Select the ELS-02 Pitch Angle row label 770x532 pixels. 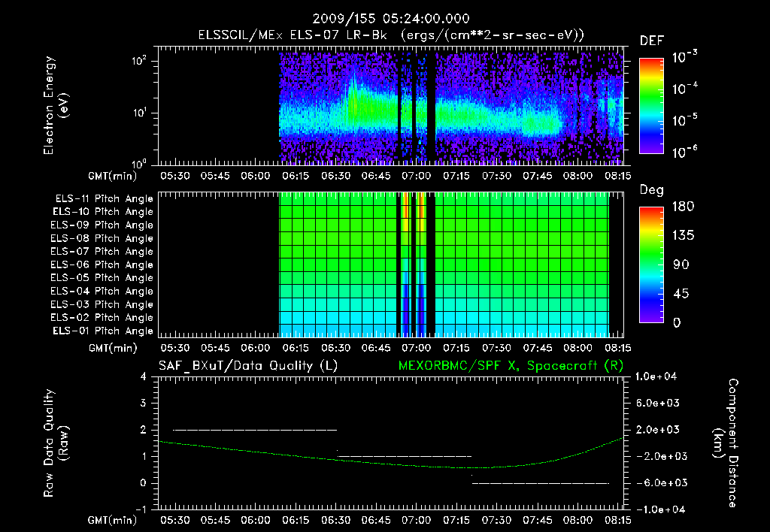click(x=102, y=318)
